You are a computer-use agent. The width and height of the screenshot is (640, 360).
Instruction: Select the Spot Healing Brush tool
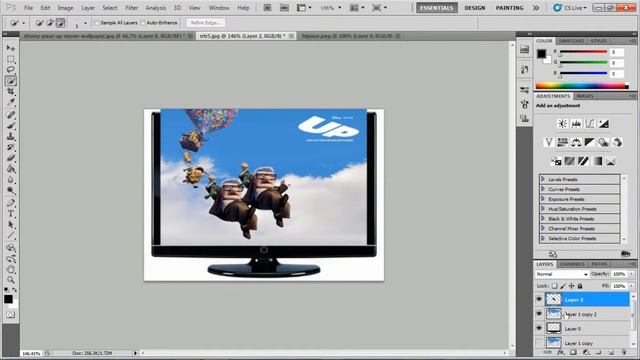11,115
